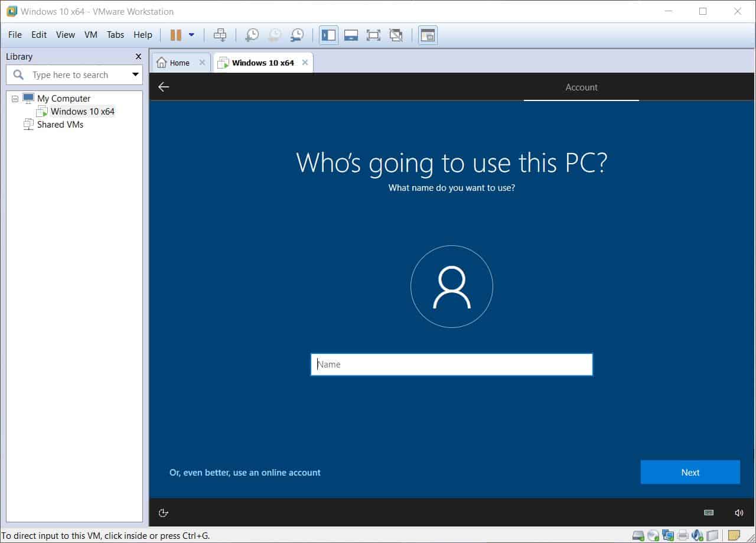Screen dimensions: 756x543
Task: Go back with the setup arrow
Action: coord(164,87)
